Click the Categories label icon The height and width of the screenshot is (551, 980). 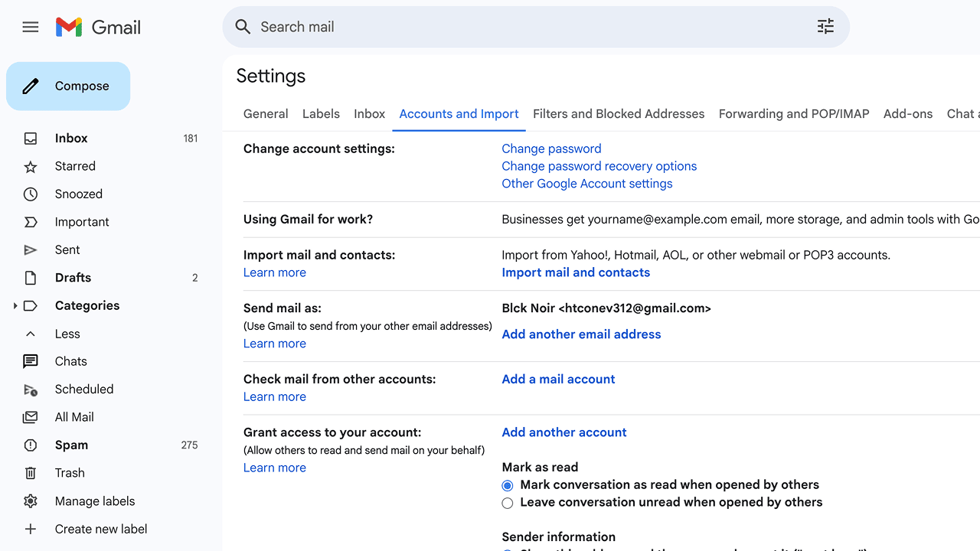31,305
